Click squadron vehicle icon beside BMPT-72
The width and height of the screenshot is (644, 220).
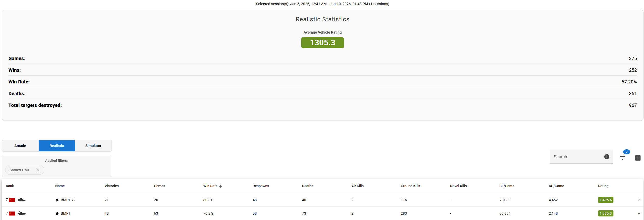pos(57,200)
